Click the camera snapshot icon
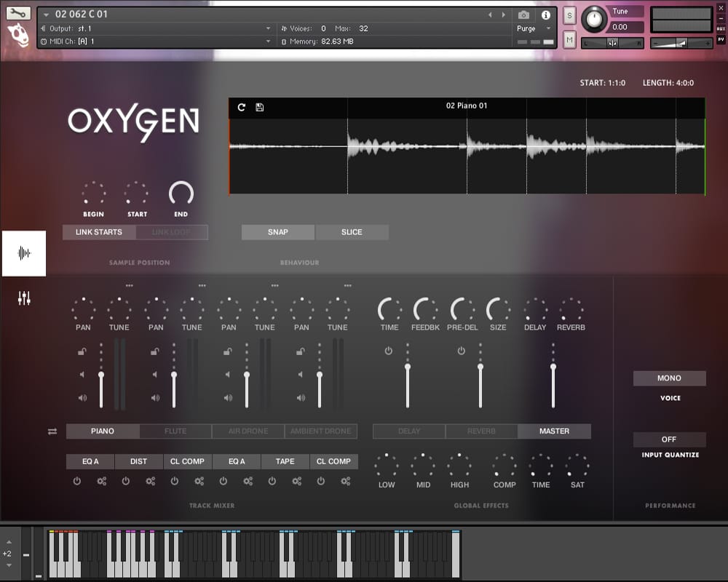728x582 pixels. [523, 15]
